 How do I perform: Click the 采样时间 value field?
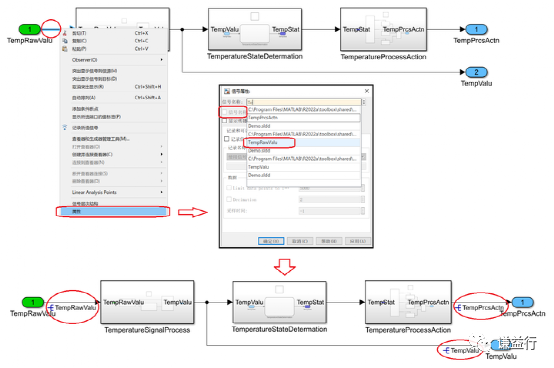pyautogui.click(x=331, y=211)
